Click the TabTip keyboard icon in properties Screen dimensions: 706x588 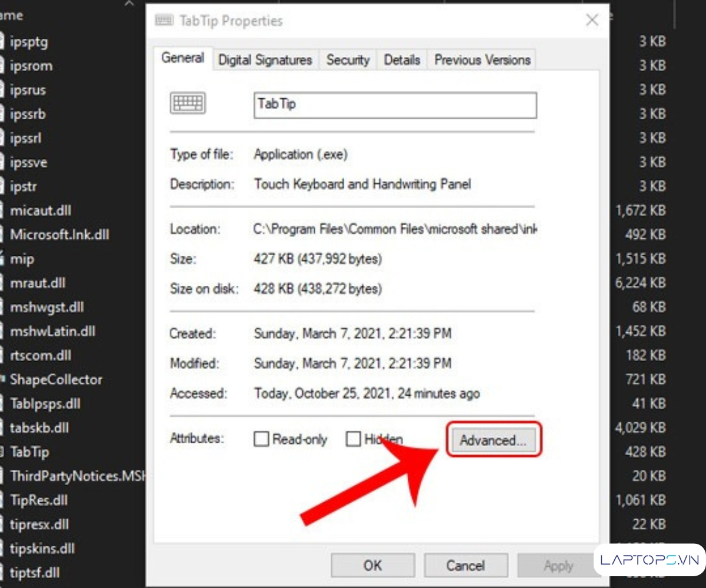[187, 103]
